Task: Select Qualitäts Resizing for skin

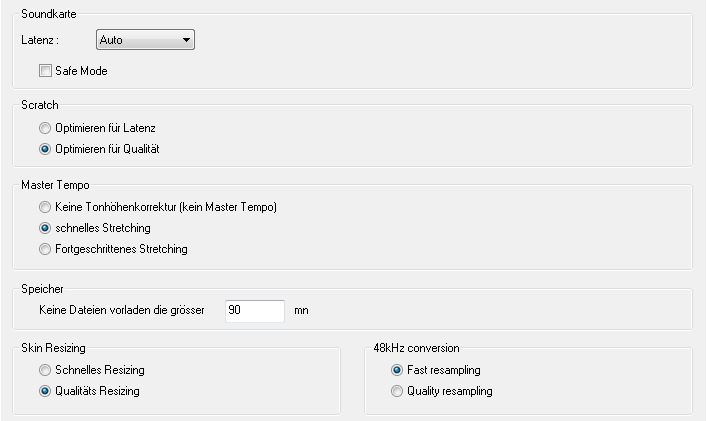Action: 44,391
